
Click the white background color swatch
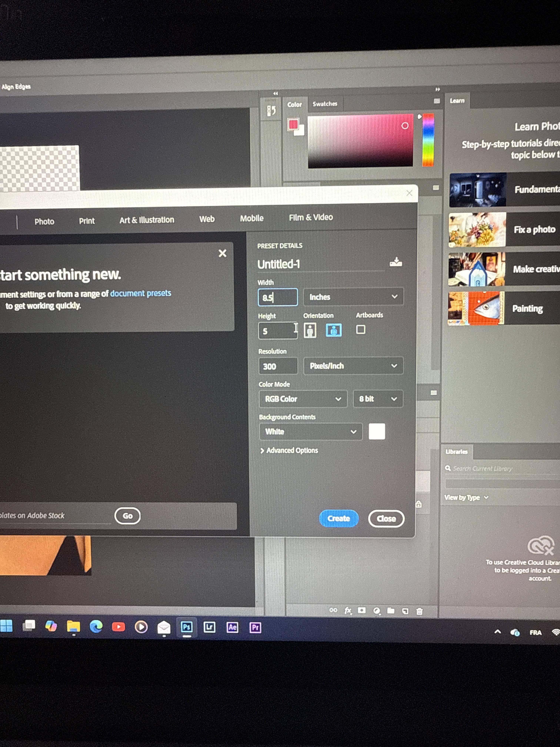click(377, 432)
